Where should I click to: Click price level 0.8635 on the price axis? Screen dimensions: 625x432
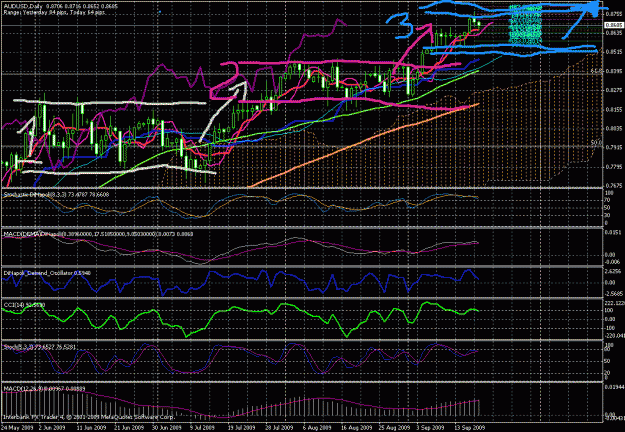[612, 33]
